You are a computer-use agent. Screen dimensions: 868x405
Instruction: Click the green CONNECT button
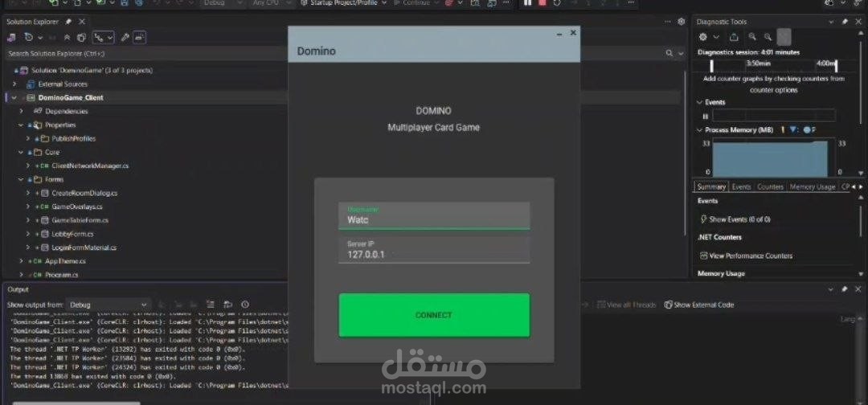(434, 315)
